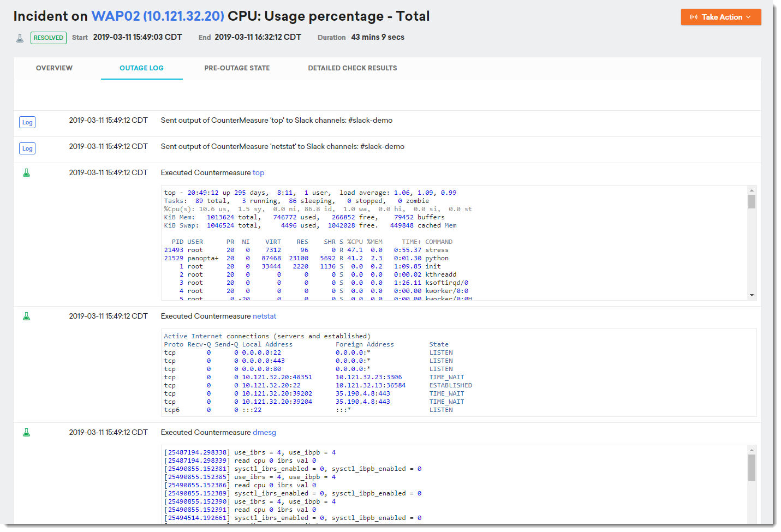Click the scroll-up arrow in the top output box
Viewport: 781px width, 532px height.
point(752,190)
